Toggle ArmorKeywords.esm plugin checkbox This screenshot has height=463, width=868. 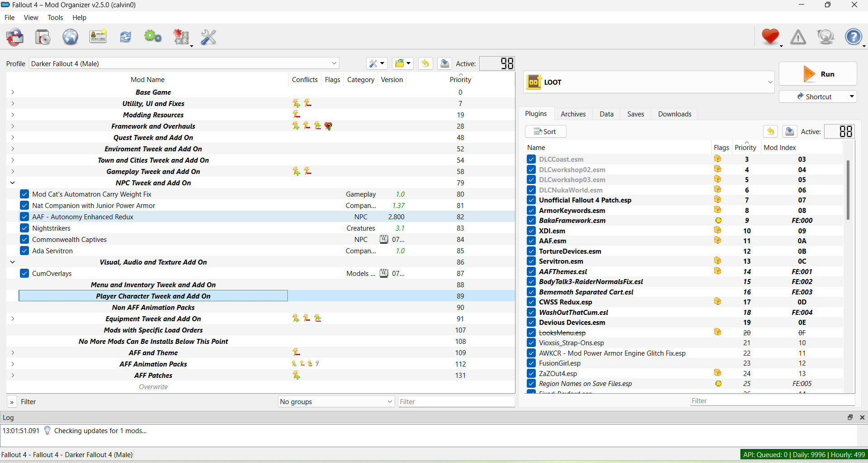[x=531, y=210]
